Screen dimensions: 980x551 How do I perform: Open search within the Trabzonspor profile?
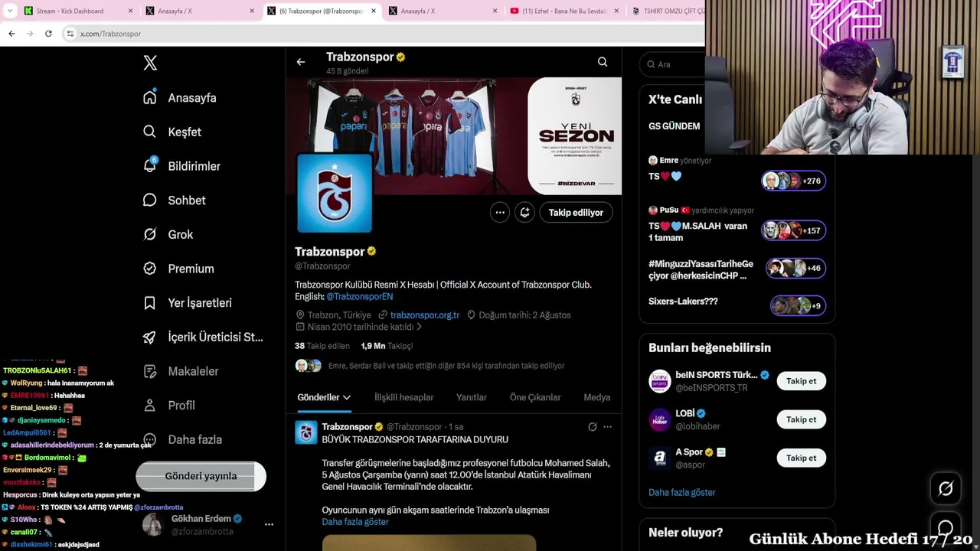tap(603, 62)
